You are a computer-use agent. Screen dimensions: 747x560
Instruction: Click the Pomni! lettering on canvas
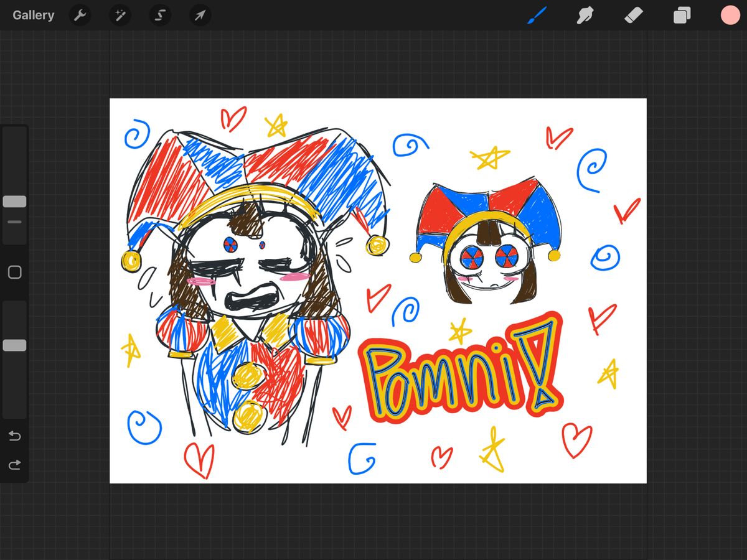461,368
